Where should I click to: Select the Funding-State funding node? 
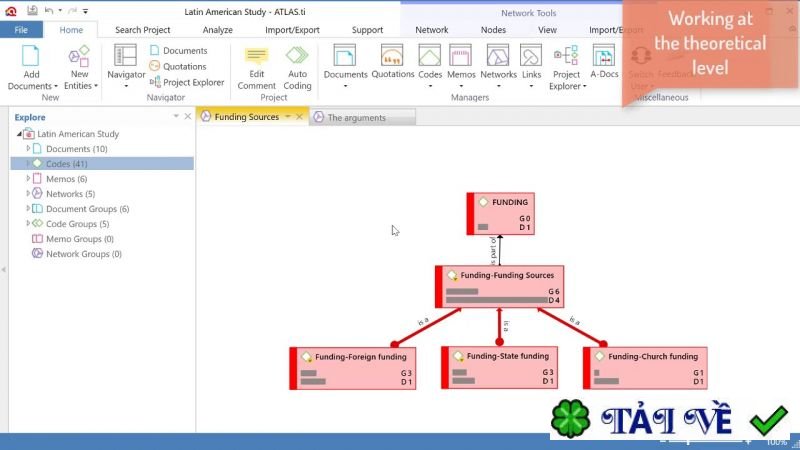click(499, 368)
